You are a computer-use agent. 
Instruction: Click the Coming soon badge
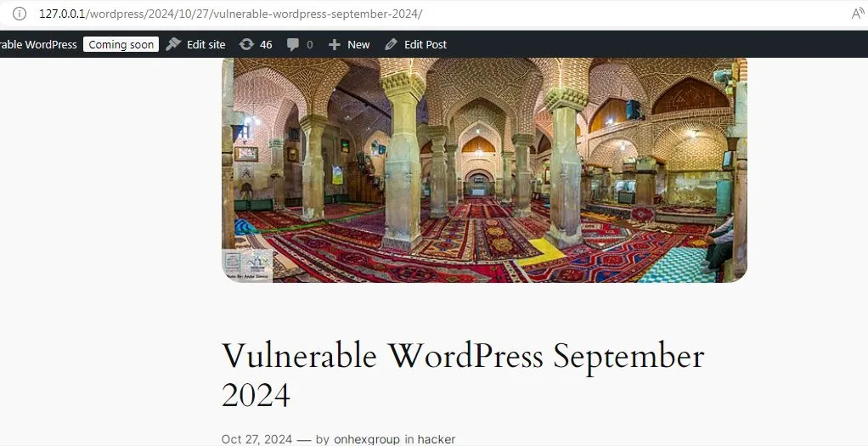click(x=121, y=44)
